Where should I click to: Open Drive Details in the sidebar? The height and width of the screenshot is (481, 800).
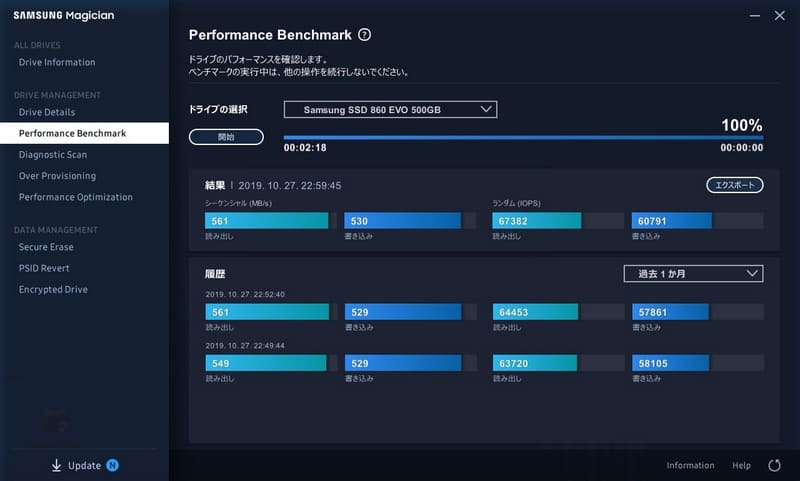click(x=47, y=112)
